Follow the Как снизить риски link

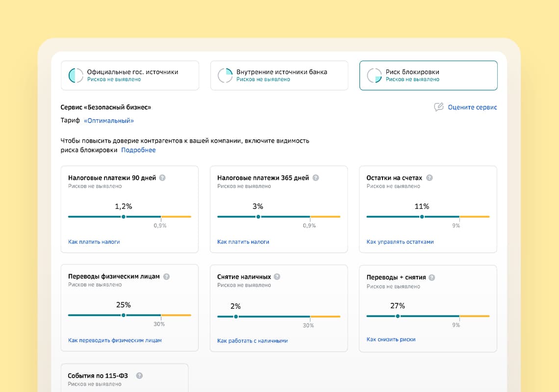pyautogui.click(x=391, y=339)
